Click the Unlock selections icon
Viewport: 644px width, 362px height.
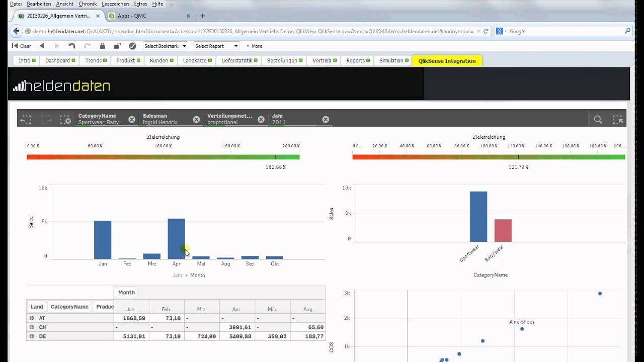117,46
